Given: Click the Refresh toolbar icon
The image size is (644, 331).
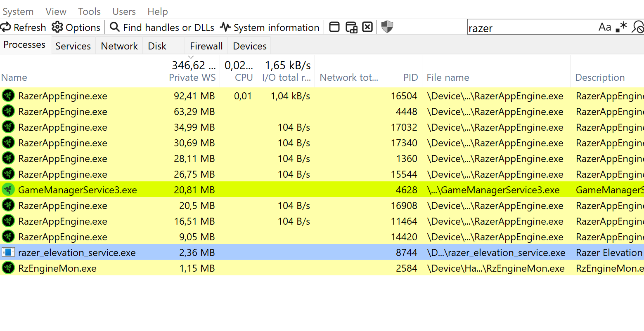Looking at the screenshot, I should [x=6, y=27].
